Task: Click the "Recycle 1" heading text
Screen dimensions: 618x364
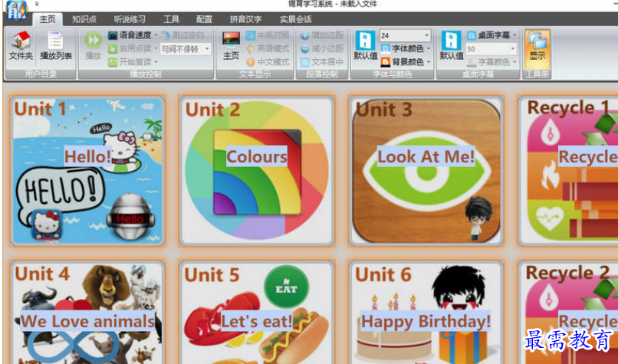Action: (x=568, y=107)
